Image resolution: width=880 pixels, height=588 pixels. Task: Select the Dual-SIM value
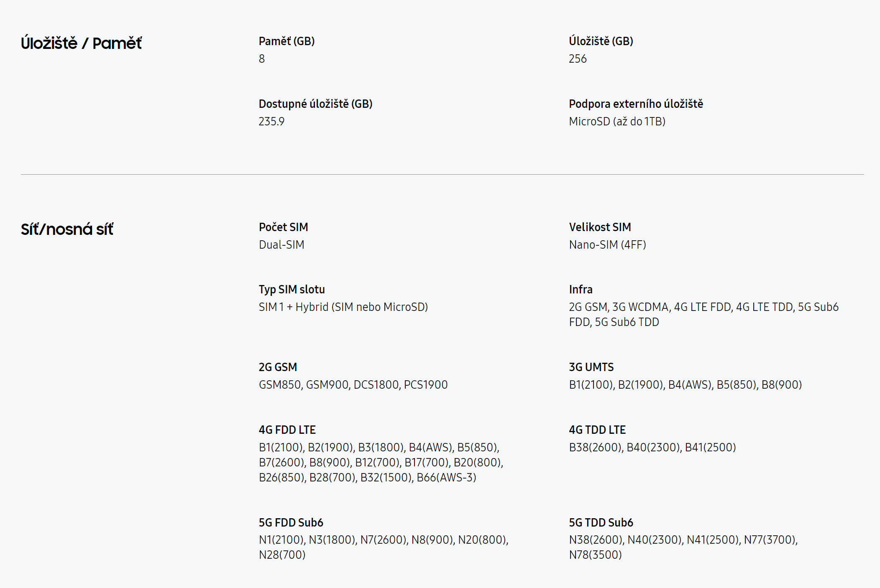click(x=281, y=245)
